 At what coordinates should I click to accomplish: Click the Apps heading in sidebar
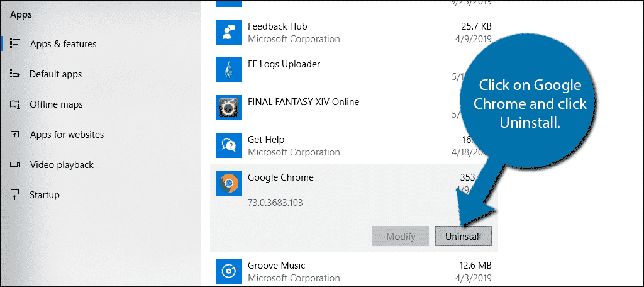[21, 15]
